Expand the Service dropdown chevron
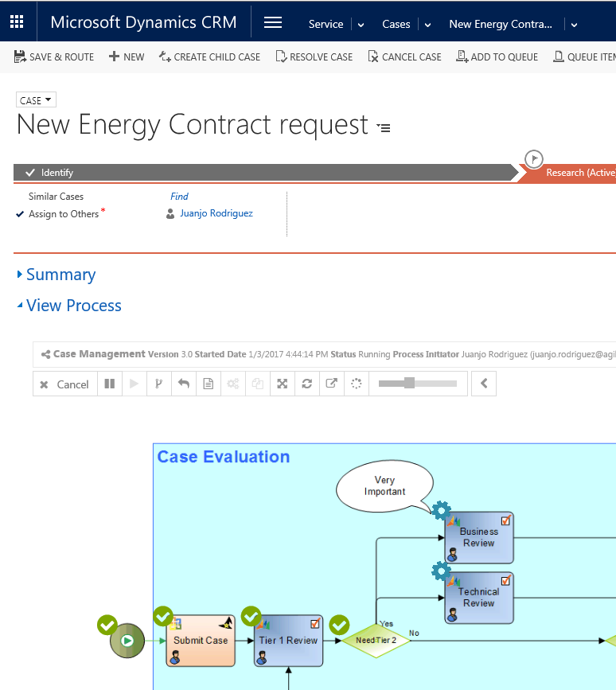 pyautogui.click(x=361, y=25)
